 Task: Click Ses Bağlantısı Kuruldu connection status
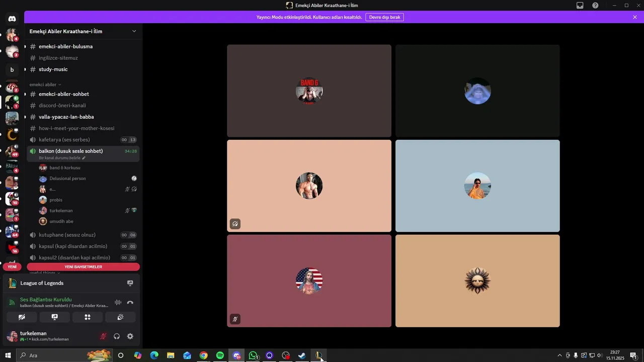(x=46, y=300)
